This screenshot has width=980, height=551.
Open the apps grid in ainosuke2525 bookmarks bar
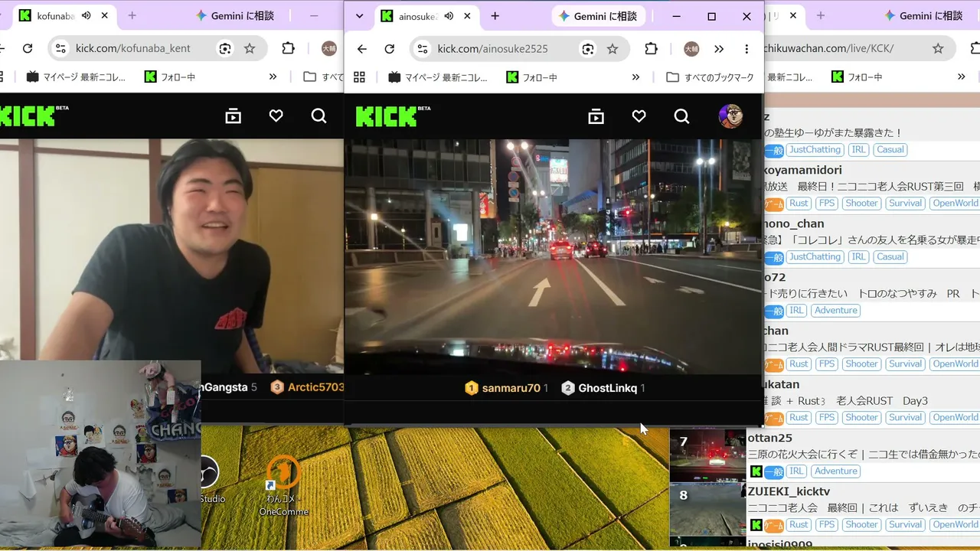359,77
